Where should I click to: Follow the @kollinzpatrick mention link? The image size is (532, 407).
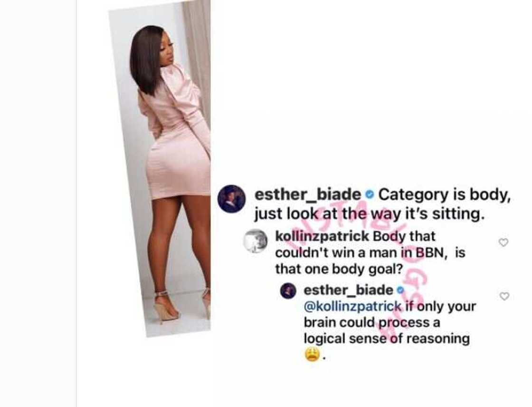coord(352,307)
